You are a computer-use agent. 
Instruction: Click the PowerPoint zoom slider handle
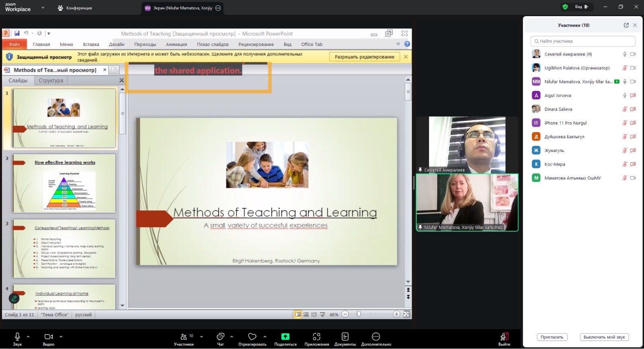tap(359, 314)
